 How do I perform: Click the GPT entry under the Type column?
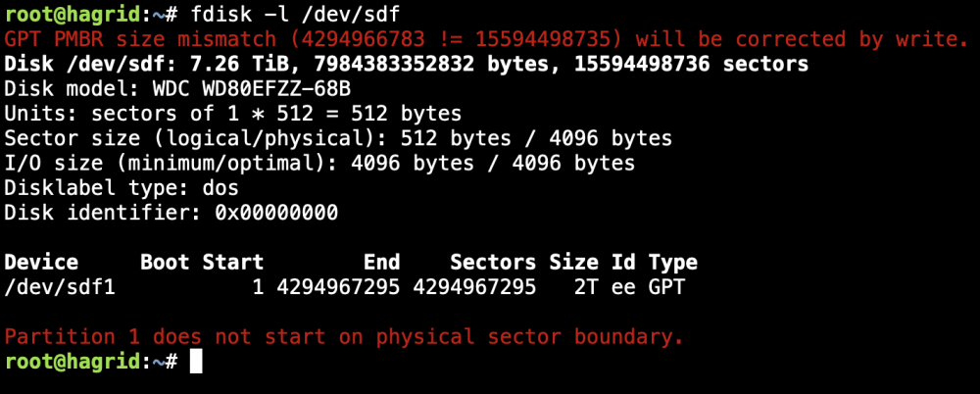666,287
